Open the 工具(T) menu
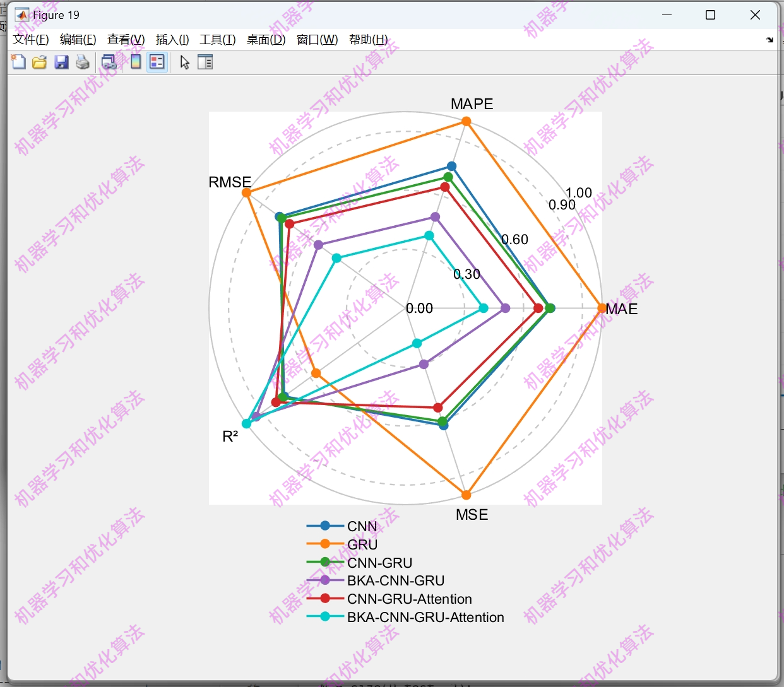This screenshot has width=784, height=687. tap(218, 40)
